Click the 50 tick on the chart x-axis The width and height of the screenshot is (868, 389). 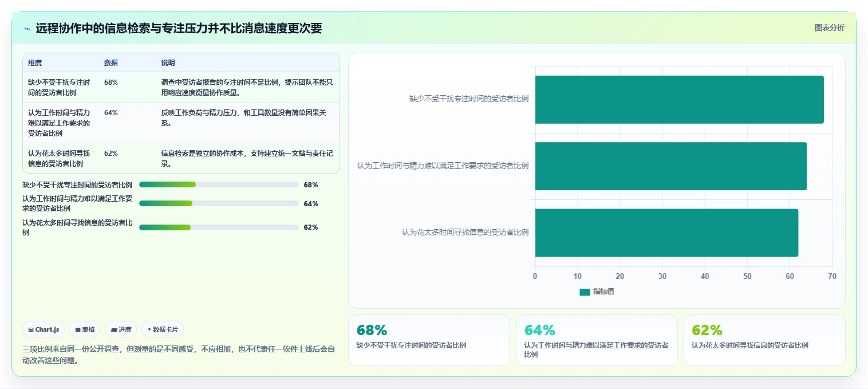747,277
